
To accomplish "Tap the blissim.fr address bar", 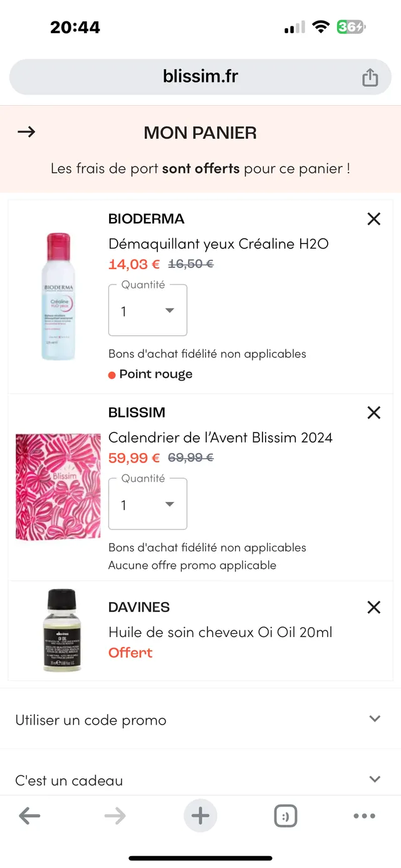I will (x=200, y=76).
